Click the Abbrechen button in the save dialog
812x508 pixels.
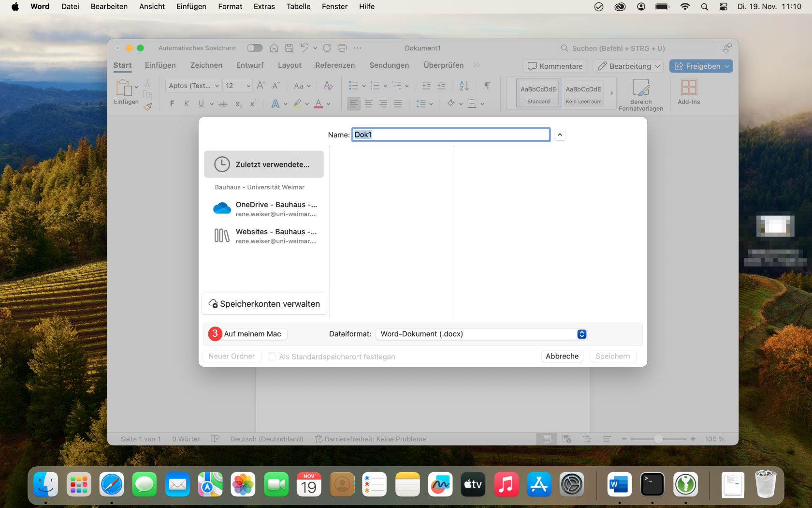click(562, 356)
